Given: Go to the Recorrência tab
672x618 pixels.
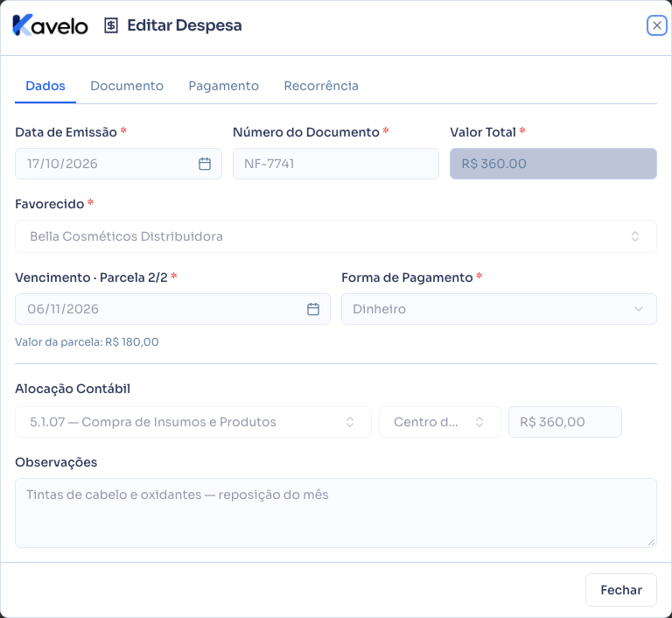Looking at the screenshot, I should (x=321, y=86).
